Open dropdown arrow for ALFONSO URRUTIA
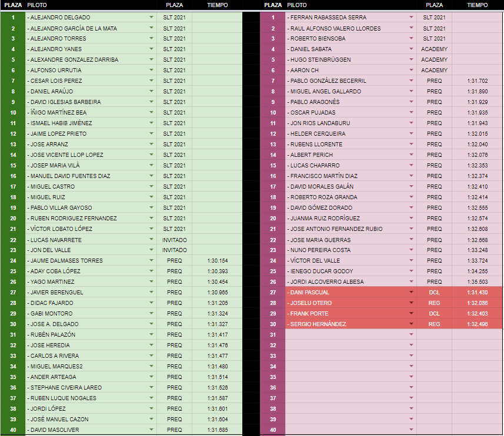The image size is (504, 436). click(151, 70)
